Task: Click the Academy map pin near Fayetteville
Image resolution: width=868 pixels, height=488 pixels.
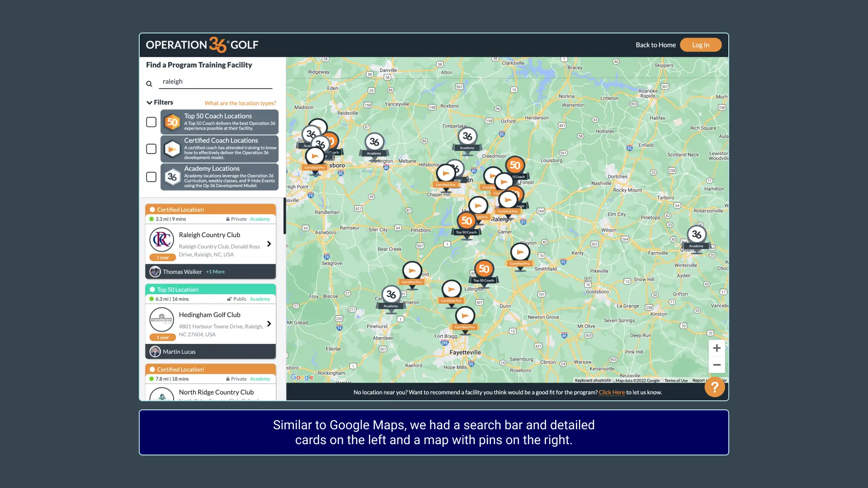Action: coord(391,294)
